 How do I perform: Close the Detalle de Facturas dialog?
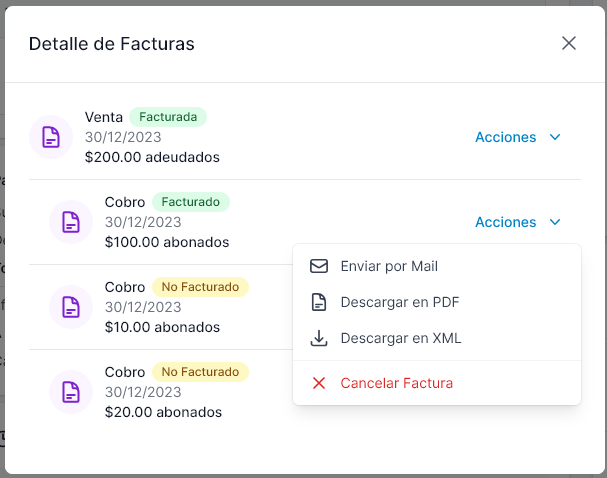click(569, 43)
